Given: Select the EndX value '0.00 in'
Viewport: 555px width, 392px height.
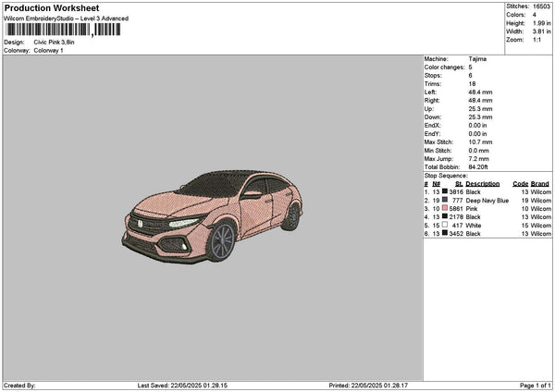Looking at the screenshot, I should [x=477, y=125].
